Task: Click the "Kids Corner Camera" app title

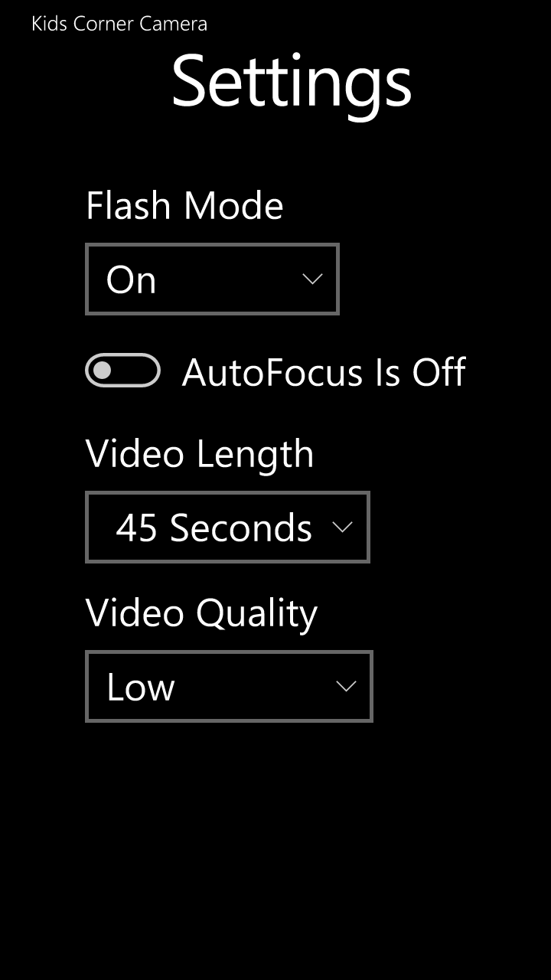Action: click(119, 24)
